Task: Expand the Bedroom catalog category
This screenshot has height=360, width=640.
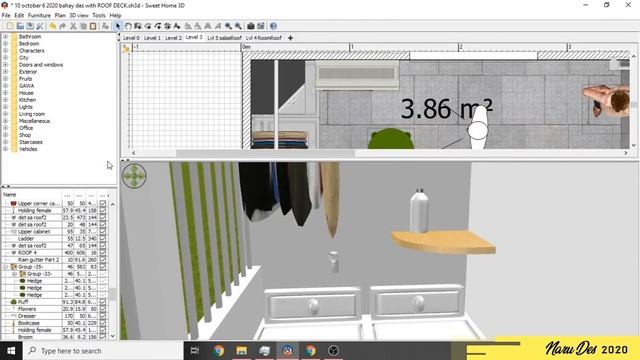Action: coord(6,43)
